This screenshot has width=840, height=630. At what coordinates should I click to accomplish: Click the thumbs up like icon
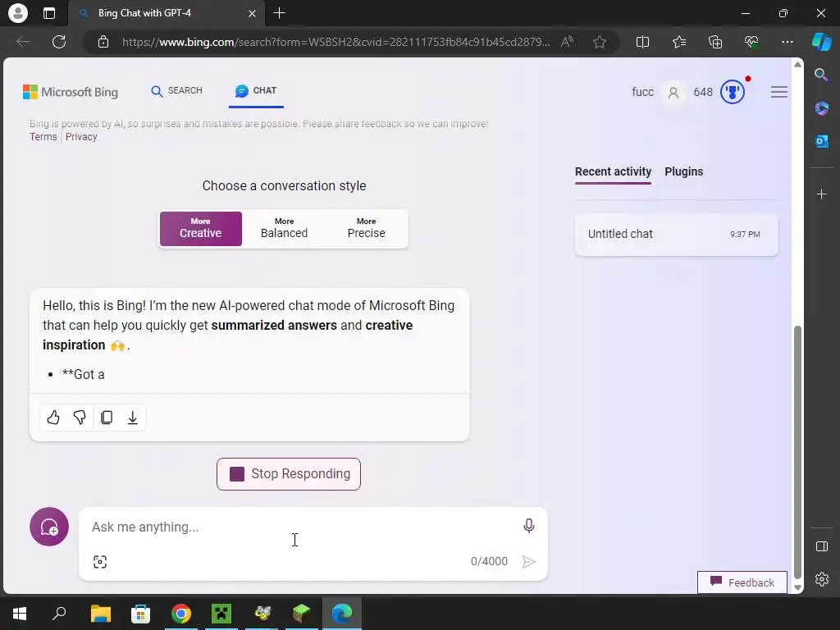53,418
